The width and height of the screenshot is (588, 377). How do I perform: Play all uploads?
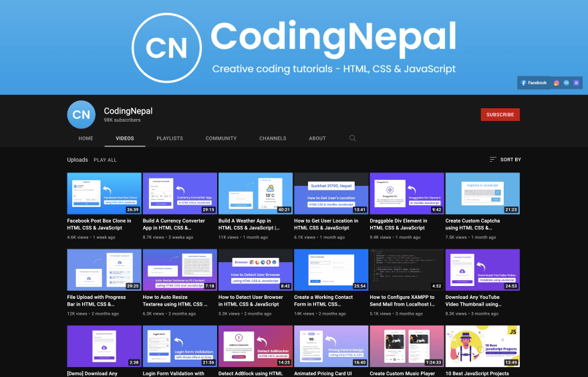point(105,160)
